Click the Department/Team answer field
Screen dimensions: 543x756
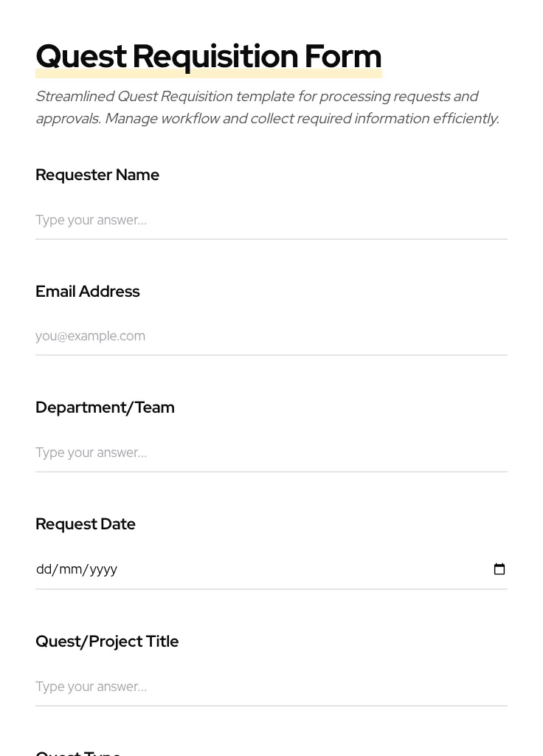click(x=271, y=453)
